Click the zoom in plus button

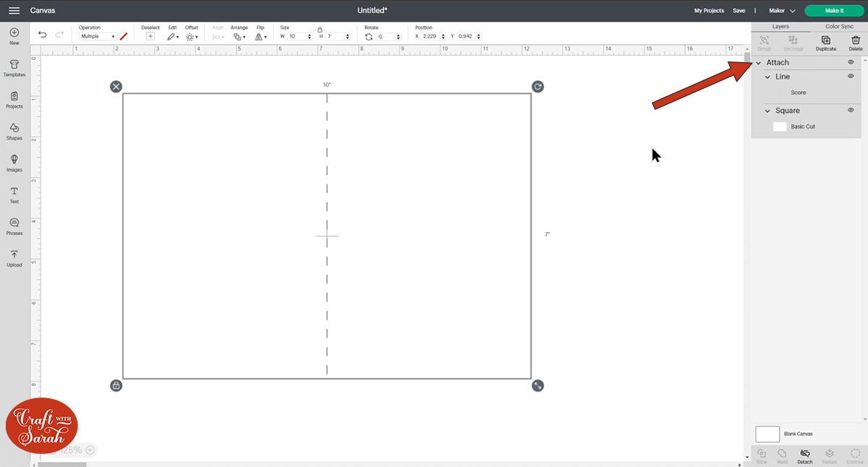90,450
